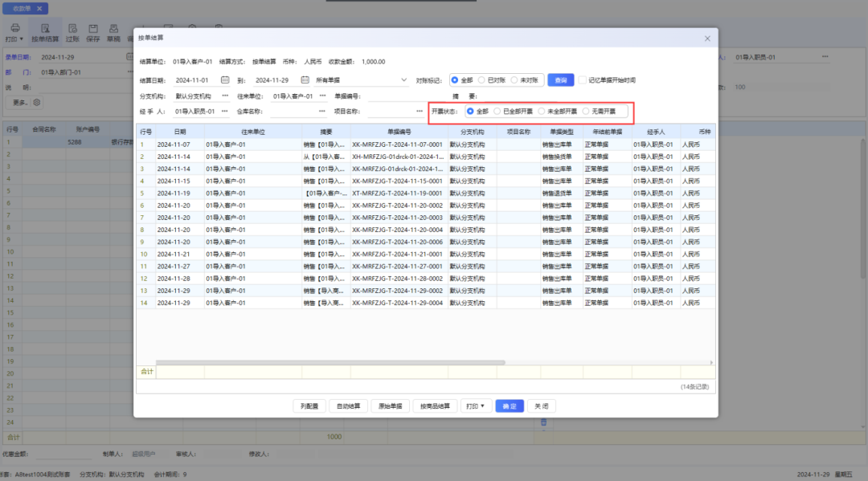Open lookup for 仓库名称 field
The height and width of the screenshot is (481, 868).
coord(322,111)
